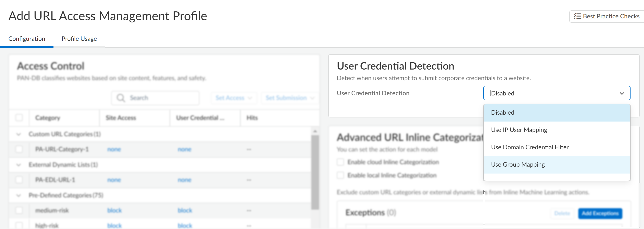Collapse the Pre-Defined Categories group

pos(19,195)
